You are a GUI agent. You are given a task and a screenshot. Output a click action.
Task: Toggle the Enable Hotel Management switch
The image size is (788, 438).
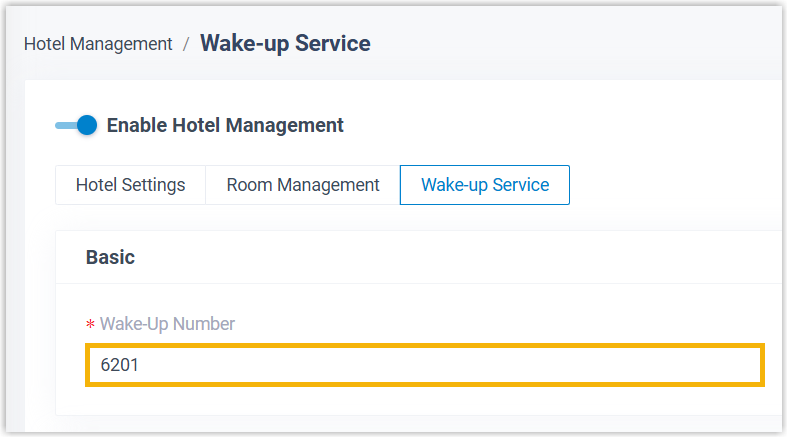[x=76, y=125]
